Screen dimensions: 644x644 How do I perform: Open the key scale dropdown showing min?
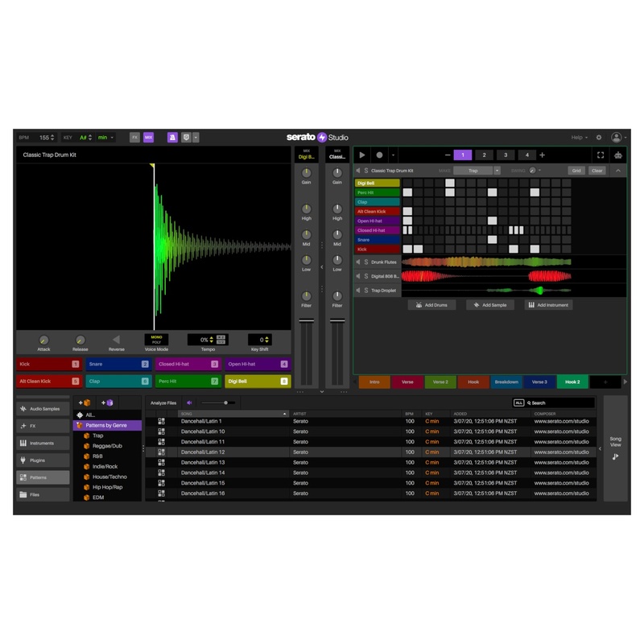coord(102,138)
